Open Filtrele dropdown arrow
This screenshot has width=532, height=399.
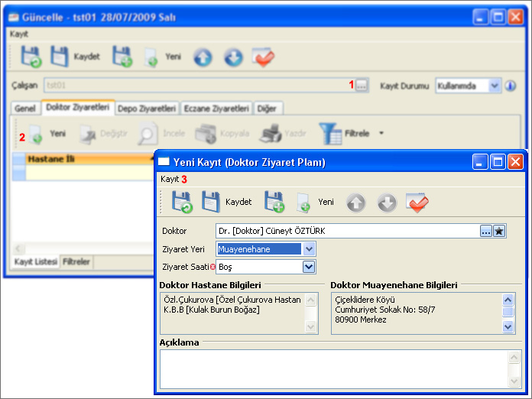point(381,133)
